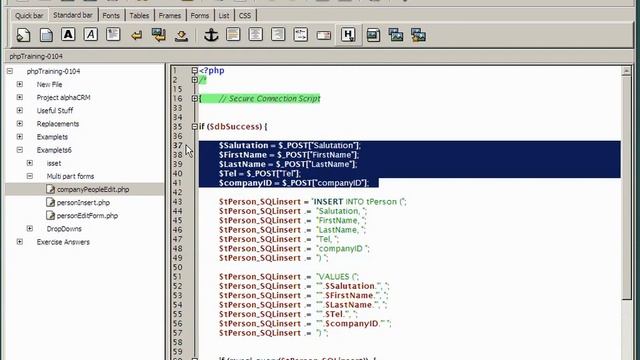Apply Italic with the slanted A icon
The height and width of the screenshot is (360, 640).
coord(91,35)
